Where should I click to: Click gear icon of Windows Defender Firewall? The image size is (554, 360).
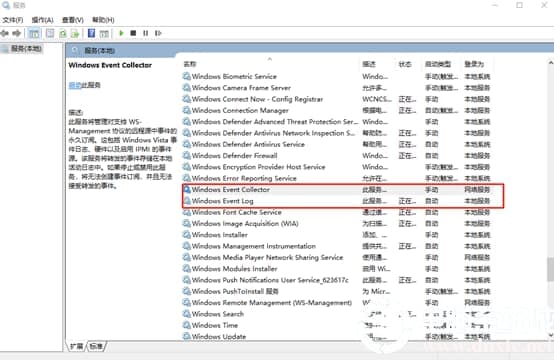[x=187, y=155]
